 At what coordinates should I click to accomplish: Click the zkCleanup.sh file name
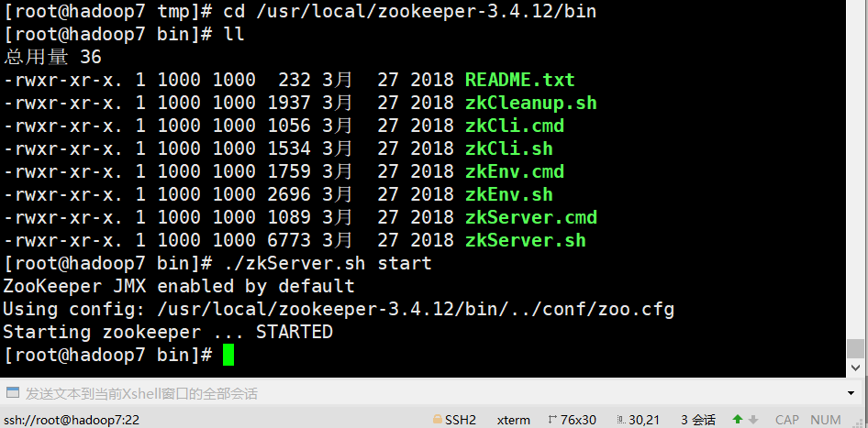click(531, 103)
